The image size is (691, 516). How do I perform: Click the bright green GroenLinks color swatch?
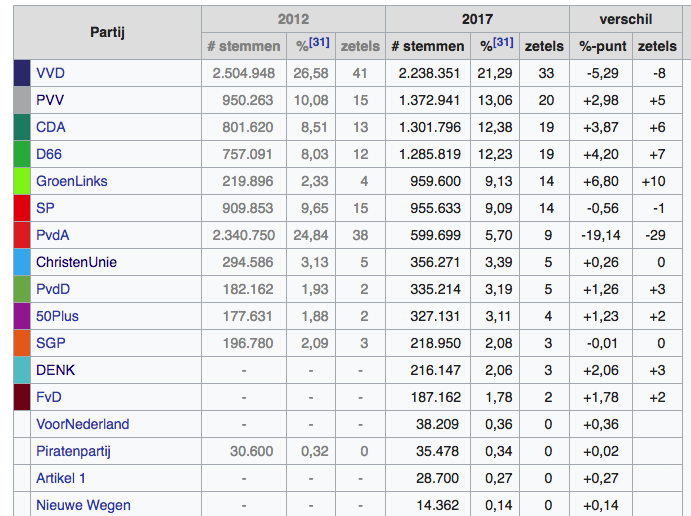pos(22,181)
